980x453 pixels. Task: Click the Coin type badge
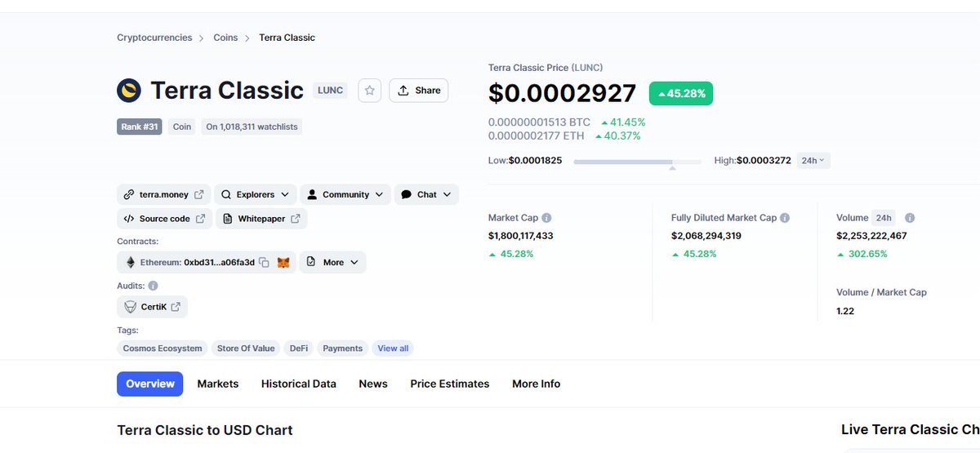click(x=182, y=127)
